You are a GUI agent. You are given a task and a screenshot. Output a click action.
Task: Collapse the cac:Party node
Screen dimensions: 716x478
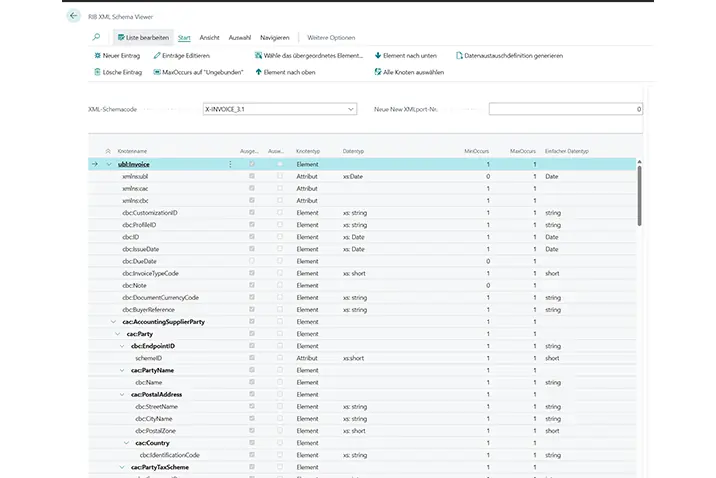coord(118,334)
